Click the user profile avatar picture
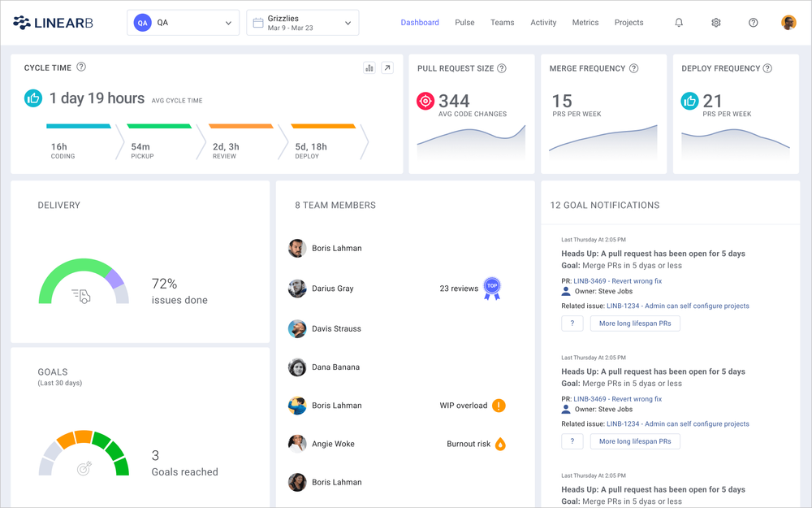 (x=788, y=22)
